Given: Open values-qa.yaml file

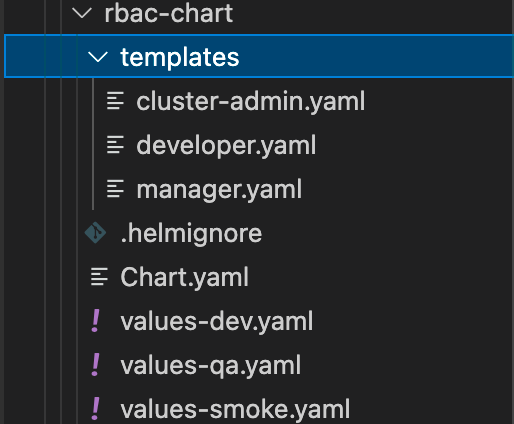Looking at the screenshot, I should [211, 366].
